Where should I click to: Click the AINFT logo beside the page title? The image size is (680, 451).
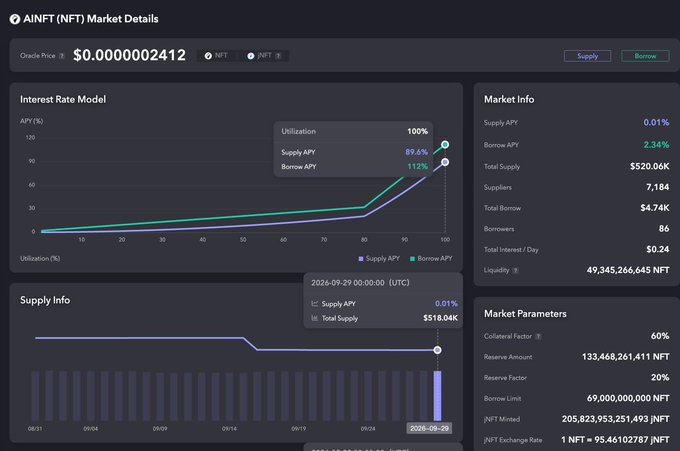[x=15, y=19]
